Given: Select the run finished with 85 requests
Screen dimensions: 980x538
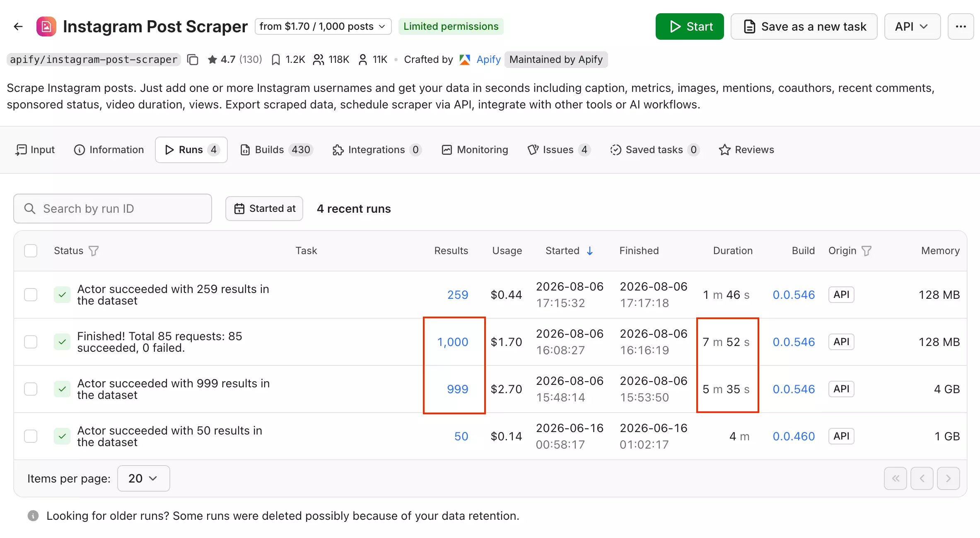Looking at the screenshot, I should [x=31, y=342].
